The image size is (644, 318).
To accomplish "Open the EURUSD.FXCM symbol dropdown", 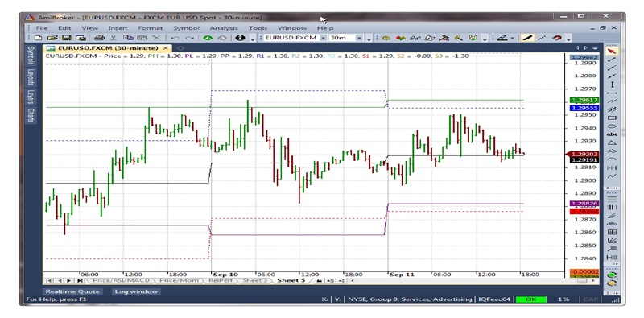I will (x=324, y=38).
